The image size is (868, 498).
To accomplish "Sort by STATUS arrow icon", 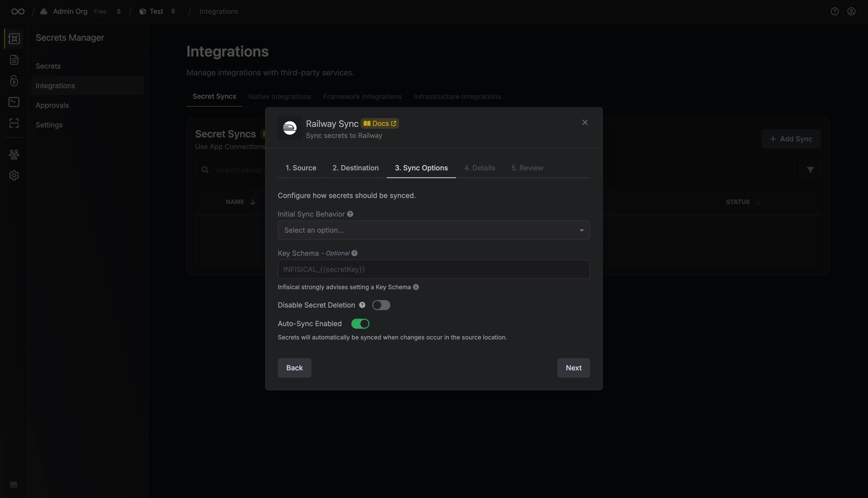I will (758, 202).
